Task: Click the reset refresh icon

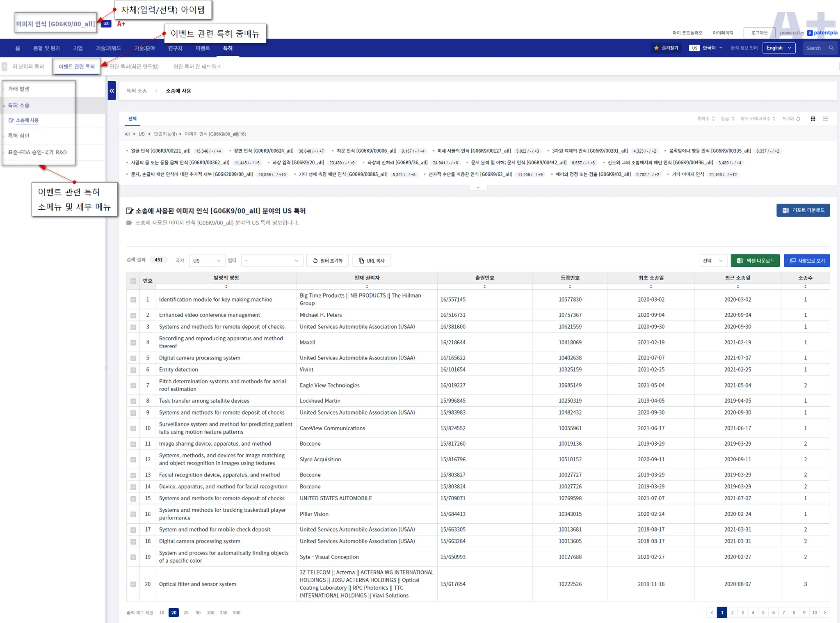Action: pyautogui.click(x=798, y=119)
